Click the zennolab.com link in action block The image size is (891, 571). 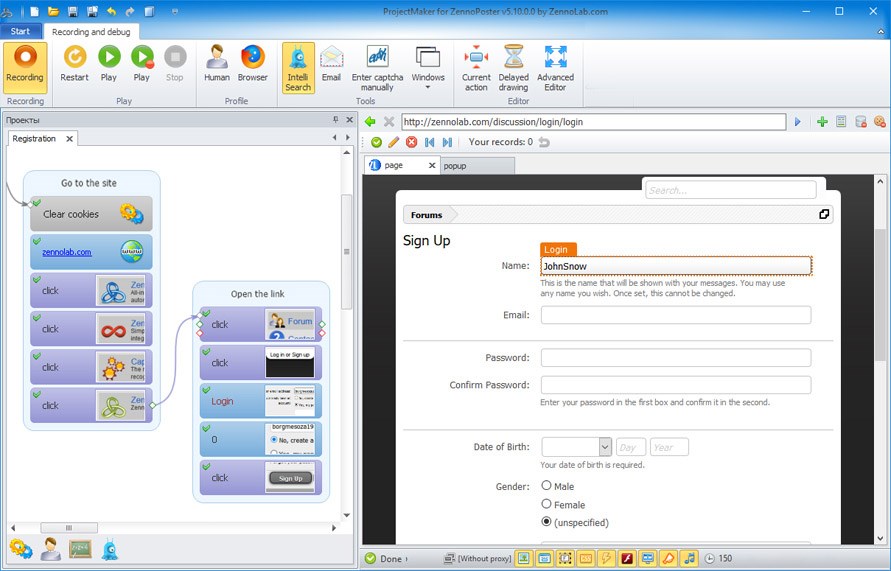point(67,252)
